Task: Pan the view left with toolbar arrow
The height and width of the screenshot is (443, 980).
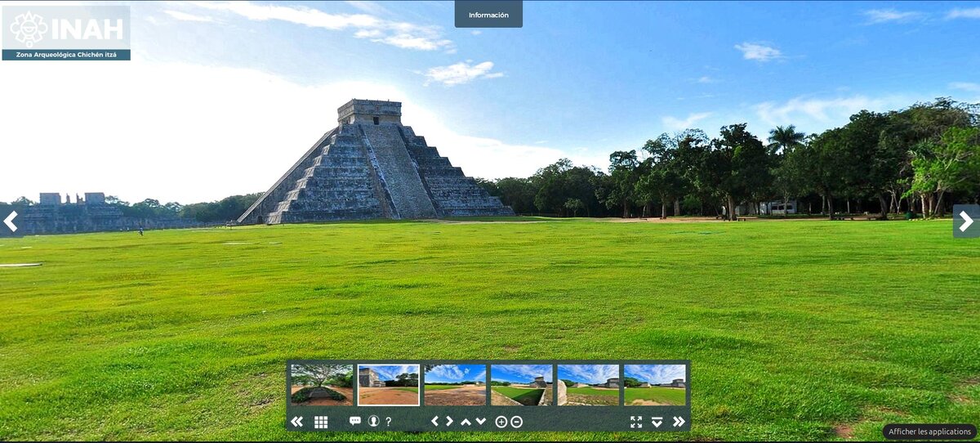Action: click(434, 421)
